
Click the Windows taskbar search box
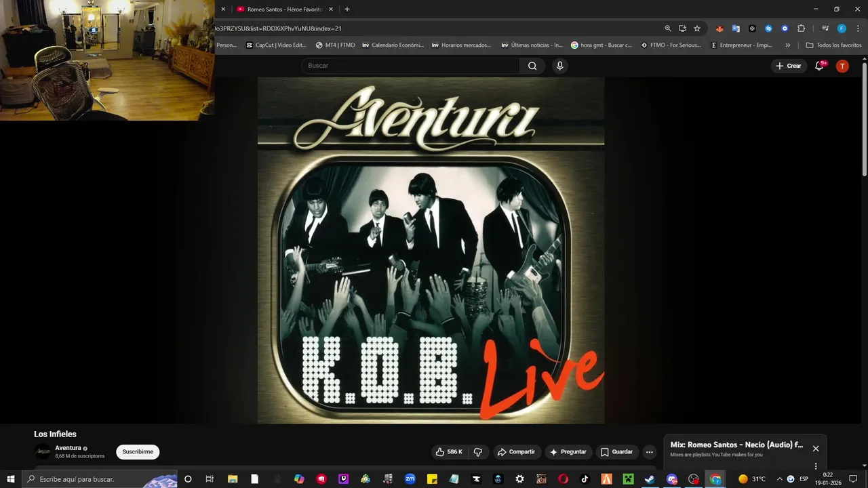click(x=100, y=479)
